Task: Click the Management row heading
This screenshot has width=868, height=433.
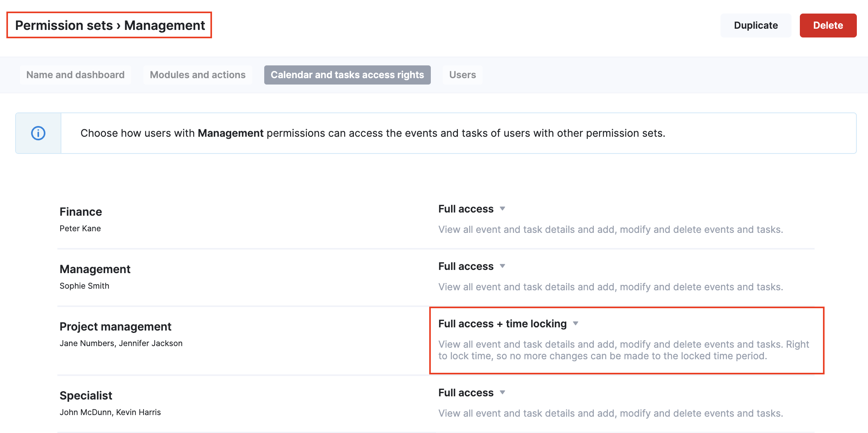Action: click(95, 269)
